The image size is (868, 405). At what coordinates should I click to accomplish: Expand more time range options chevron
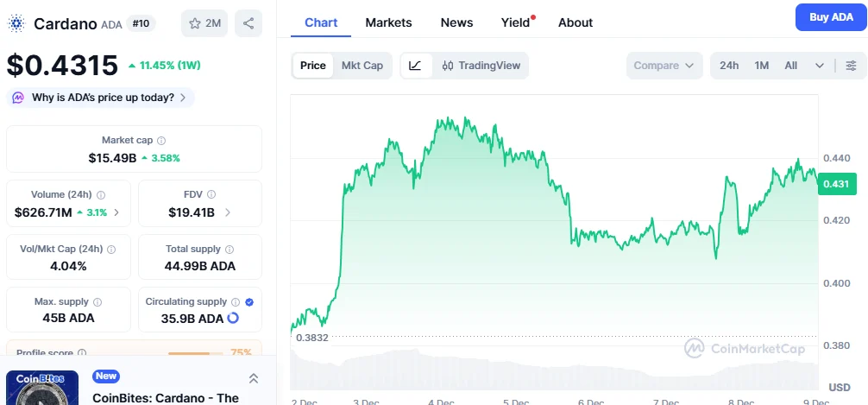tap(820, 66)
